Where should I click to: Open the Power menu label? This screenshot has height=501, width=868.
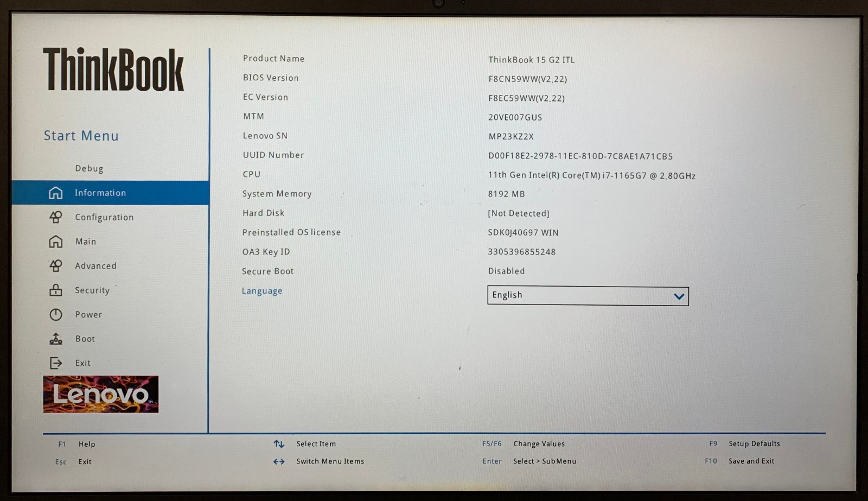88,314
